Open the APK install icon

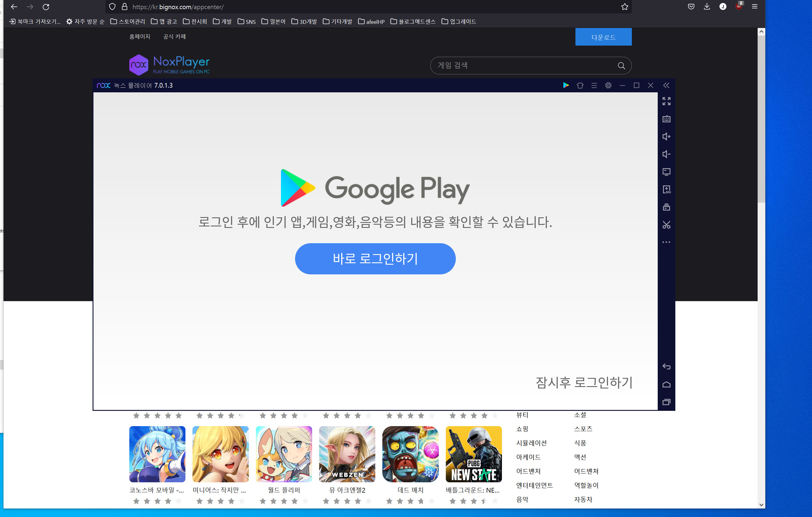pos(666,189)
